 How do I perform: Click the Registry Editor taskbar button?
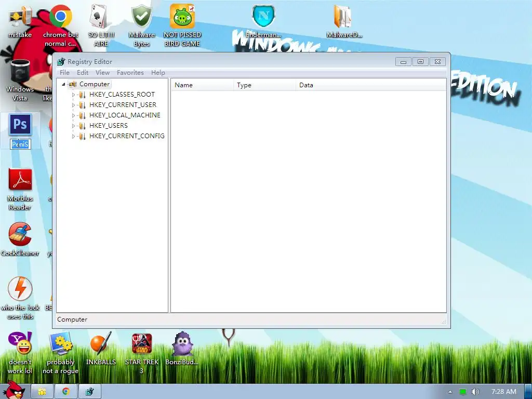click(x=89, y=392)
